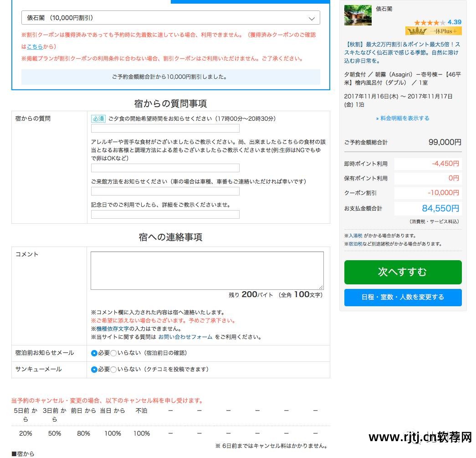Viewport: 476px width, 458px height.
Task: Open the 料金明細を表示する link
Action: (x=403, y=118)
